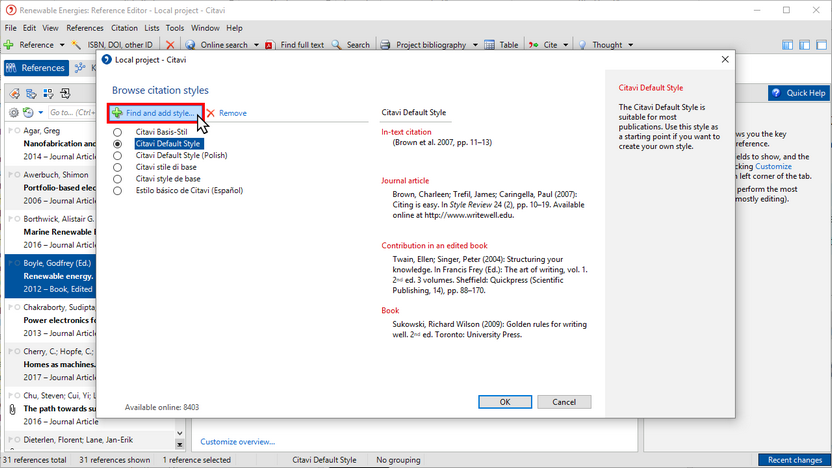Screen dimensions: 832x468
Task: Open the Lists menu
Action: coord(152,28)
